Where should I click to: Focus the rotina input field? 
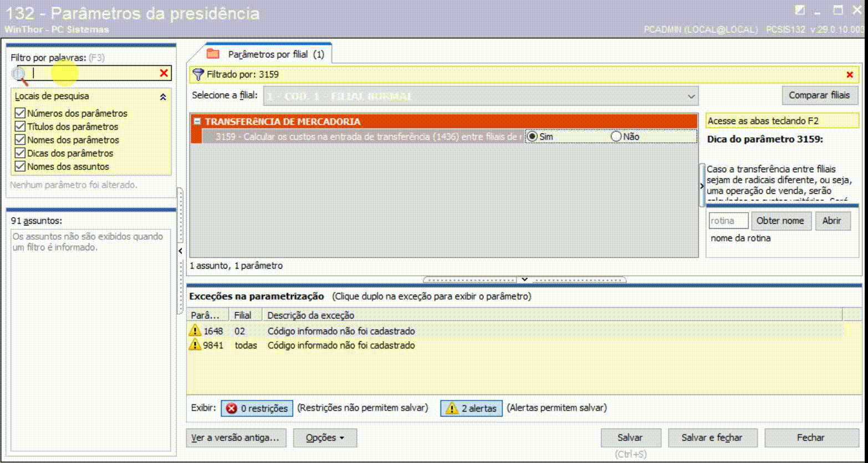pos(728,220)
